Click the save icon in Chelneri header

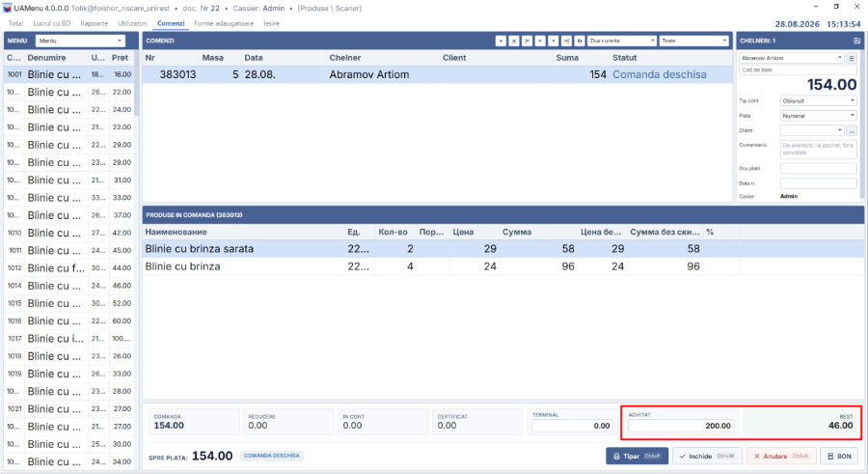[857, 41]
